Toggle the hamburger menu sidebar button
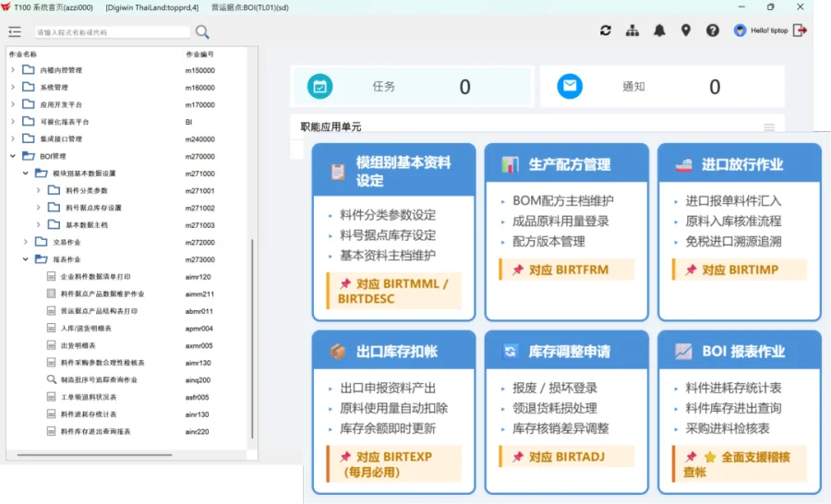 (15, 31)
